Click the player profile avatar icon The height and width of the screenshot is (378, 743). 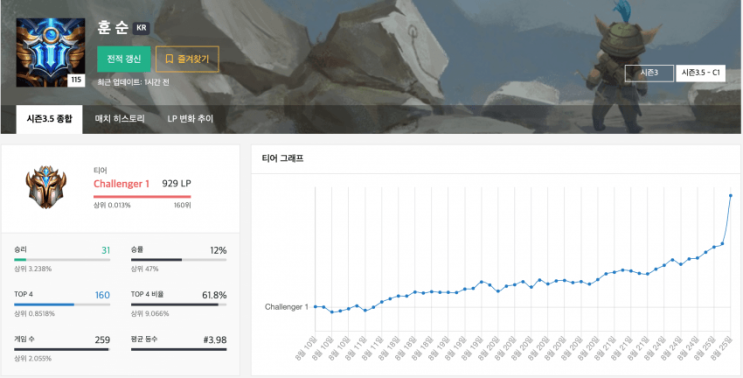(50, 53)
